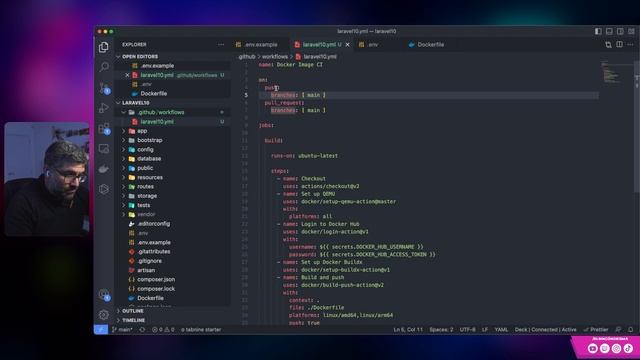640x360 pixels.
Task: Change the UTF-8 file encoding
Action: pos(467,329)
